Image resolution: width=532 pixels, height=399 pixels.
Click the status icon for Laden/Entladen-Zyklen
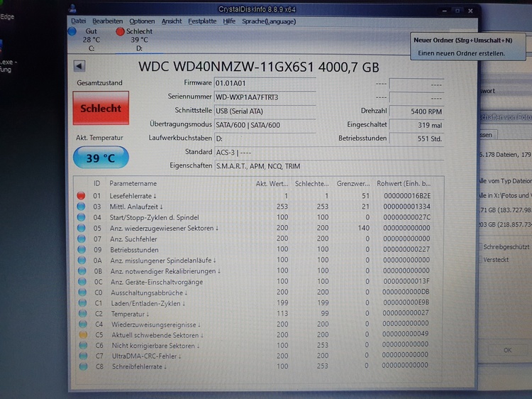tap(82, 303)
